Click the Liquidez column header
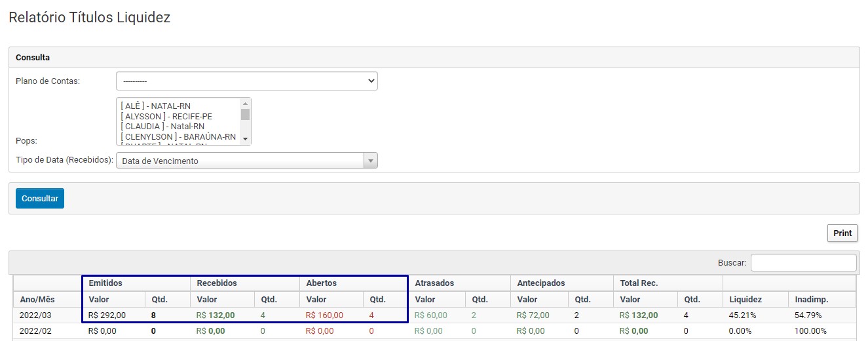Viewport: 868px width, 341px height. coord(745,299)
